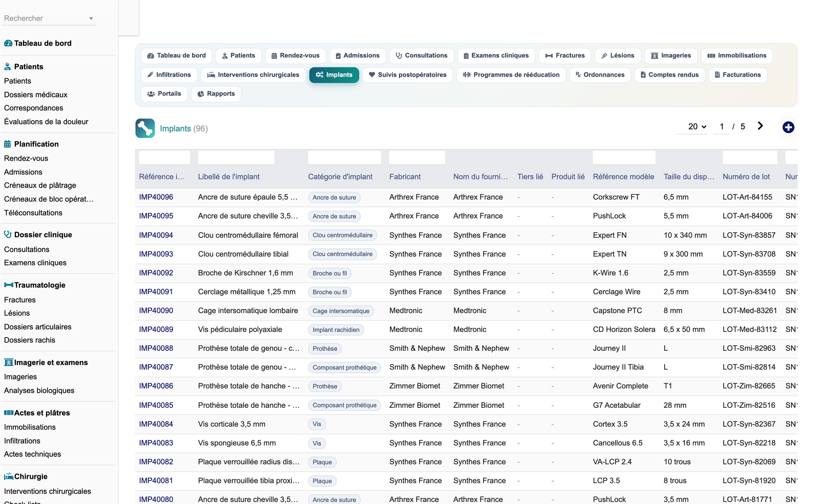
Task: Filter by Numéro de lot input field
Action: [750, 158]
